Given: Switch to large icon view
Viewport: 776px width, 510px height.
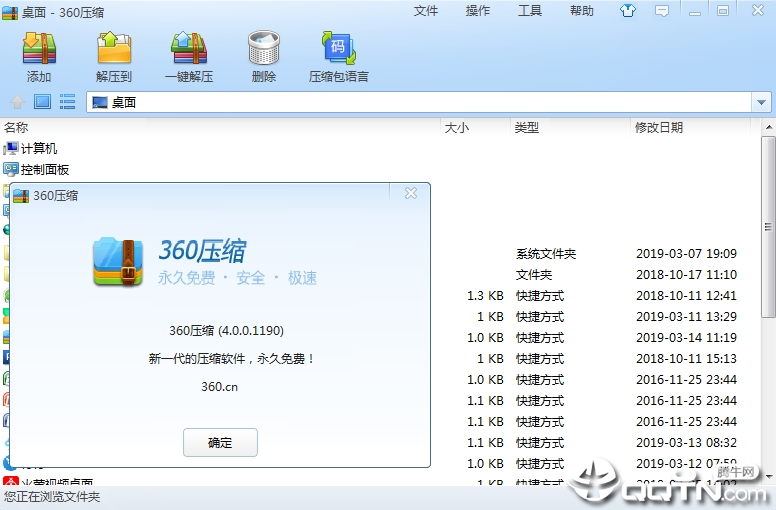Looking at the screenshot, I should coord(42,102).
